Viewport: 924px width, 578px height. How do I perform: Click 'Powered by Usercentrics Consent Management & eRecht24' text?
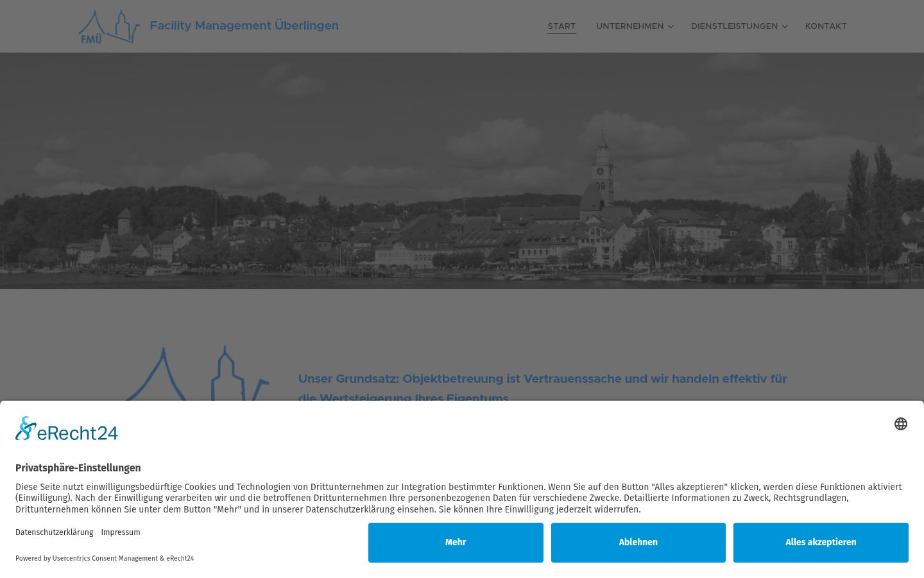click(105, 559)
